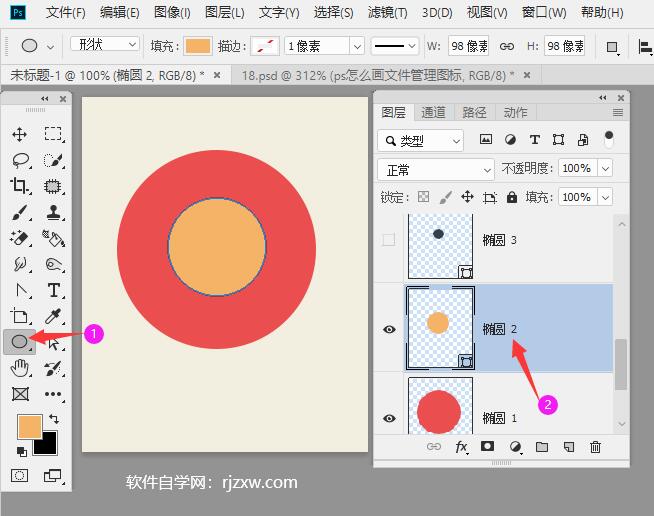
Task: Open the 类型 layer filter dropdown
Action: (420, 141)
